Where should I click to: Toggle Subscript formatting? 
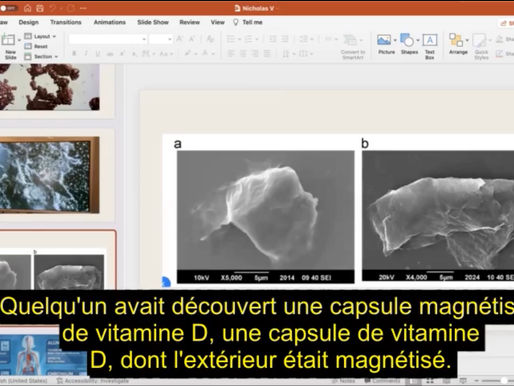click(x=134, y=53)
